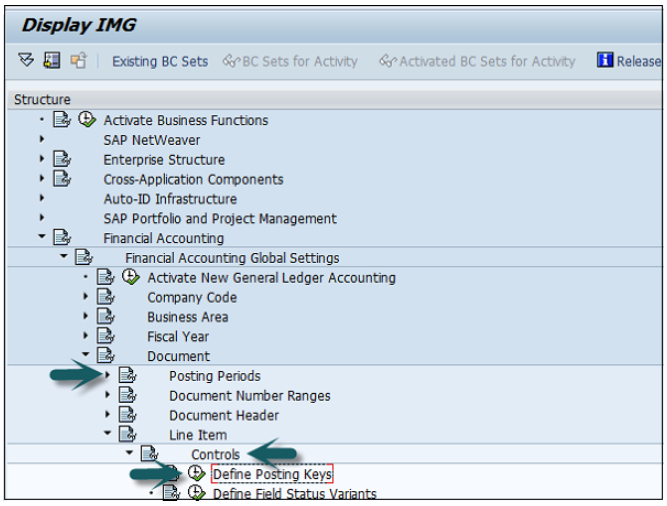Click the expand-all icon in the toolbar

(x=26, y=61)
